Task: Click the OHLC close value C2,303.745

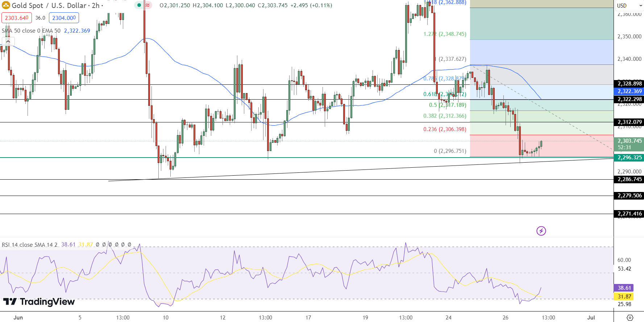Action: tap(273, 5)
